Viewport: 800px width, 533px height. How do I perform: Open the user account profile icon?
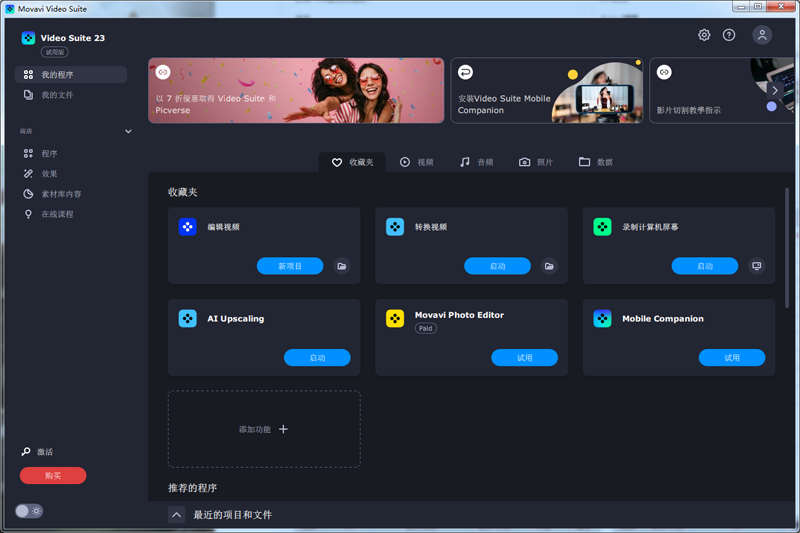pyautogui.click(x=762, y=35)
